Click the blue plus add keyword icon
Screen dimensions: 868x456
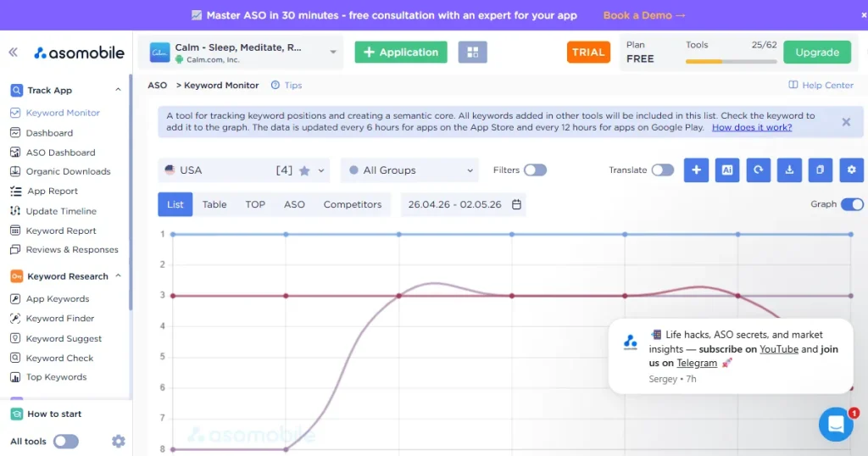point(696,170)
